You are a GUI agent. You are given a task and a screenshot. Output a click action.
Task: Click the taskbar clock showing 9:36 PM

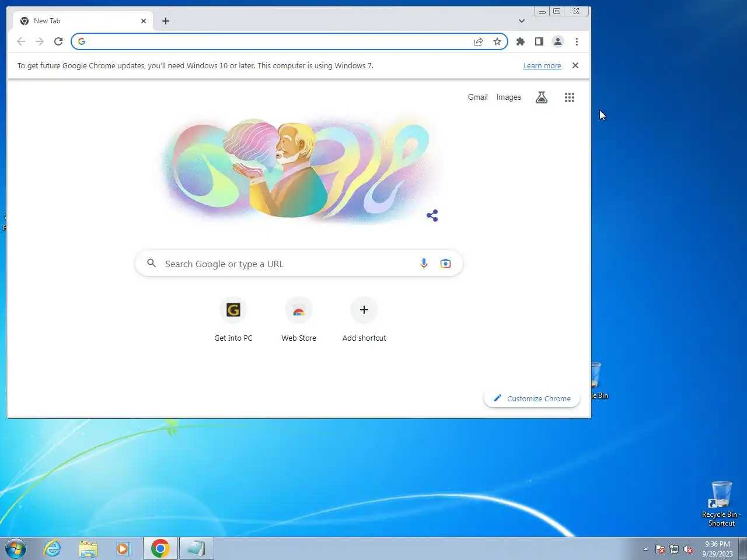coord(717,549)
